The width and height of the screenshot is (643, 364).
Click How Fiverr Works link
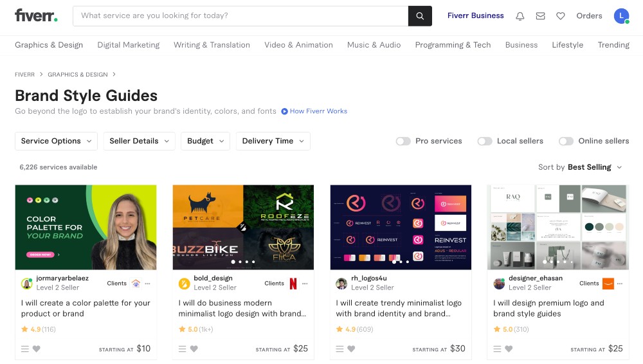tap(318, 111)
